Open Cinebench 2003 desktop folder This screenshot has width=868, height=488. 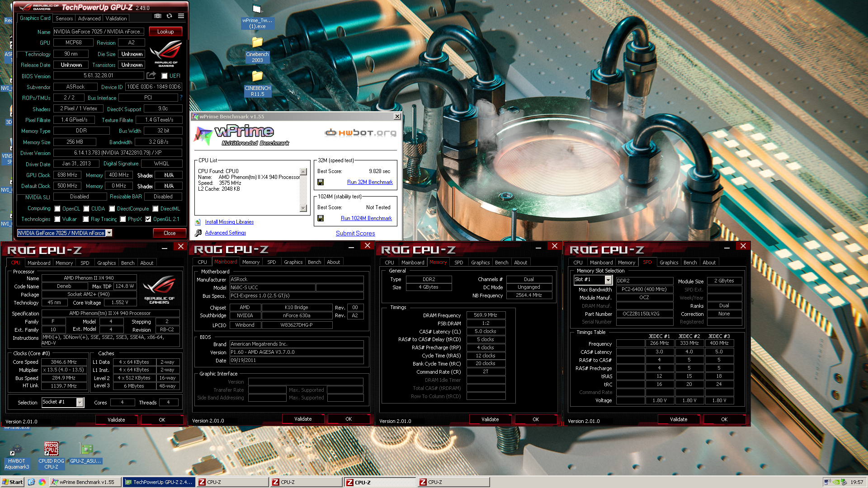click(x=257, y=50)
